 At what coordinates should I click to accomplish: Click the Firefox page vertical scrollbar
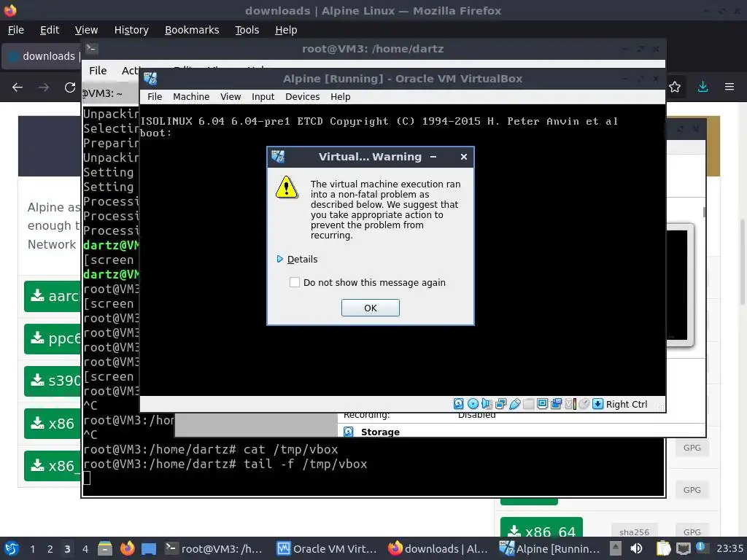click(x=742, y=262)
